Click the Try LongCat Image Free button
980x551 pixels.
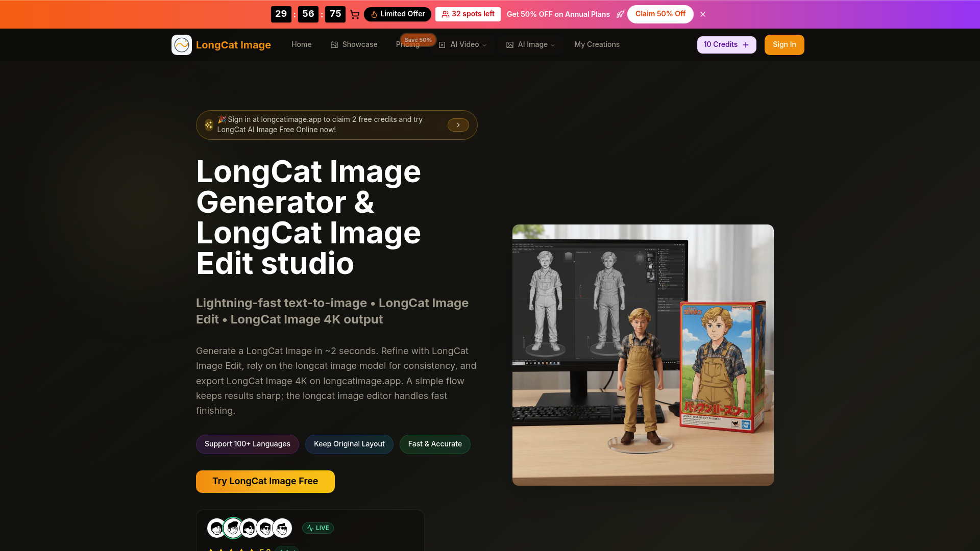pos(265,481)
